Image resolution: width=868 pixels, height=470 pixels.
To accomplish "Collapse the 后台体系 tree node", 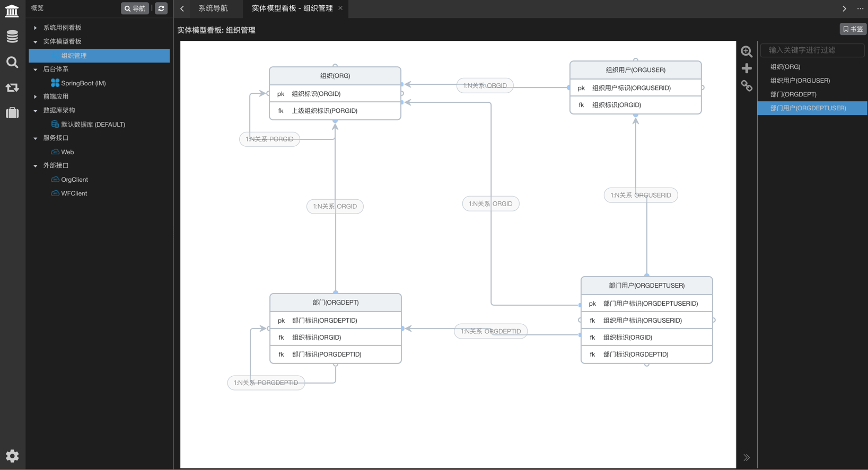I will click(x=36, y=69).
